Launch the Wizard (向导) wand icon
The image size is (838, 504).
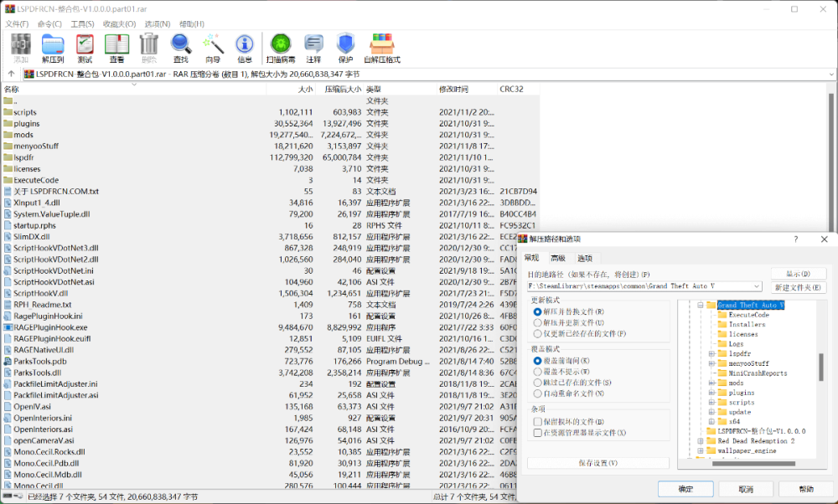click(x=213, y=48)
